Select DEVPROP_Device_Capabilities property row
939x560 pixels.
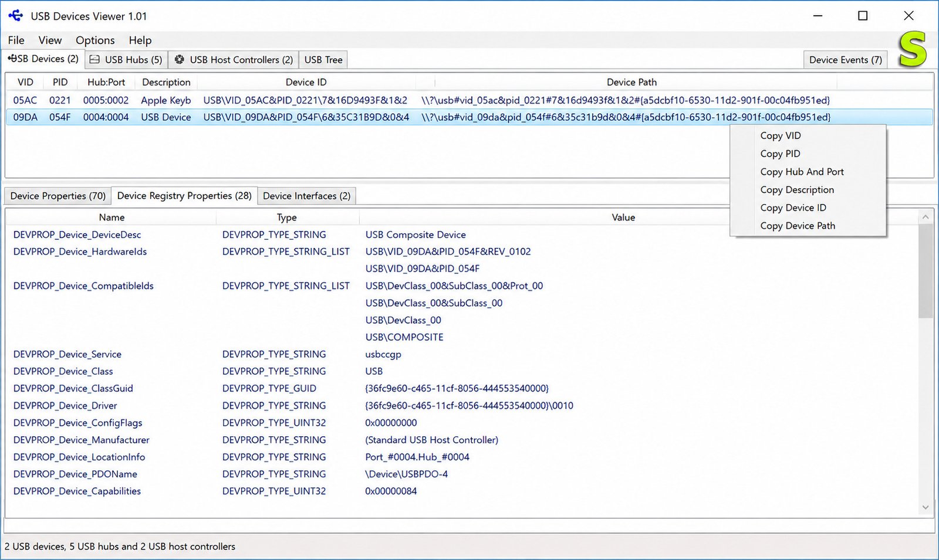tap(461, 491)
